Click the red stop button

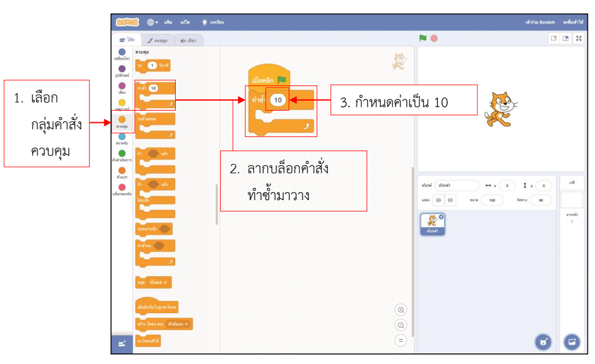[434, 38]
